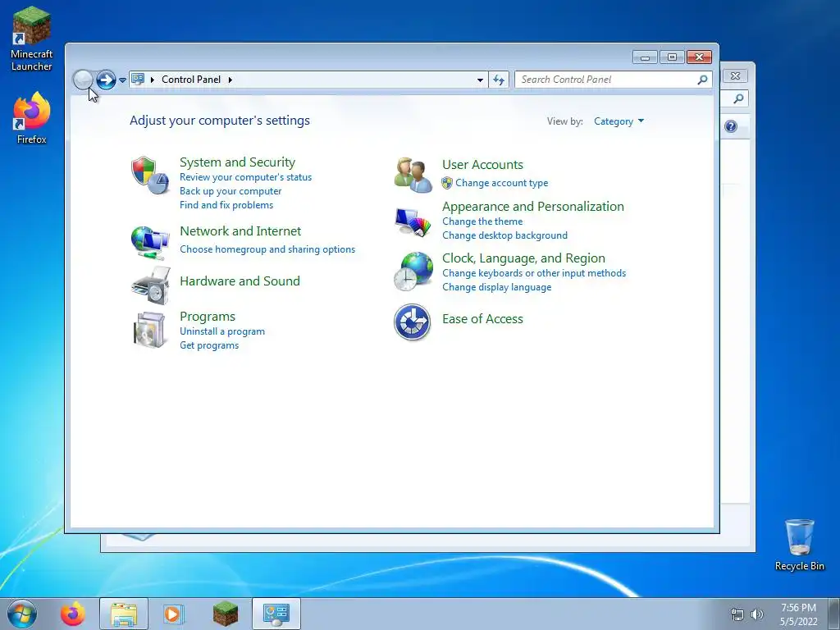The image size is (840, 630).
Task: Expand the recent pages history arrow
Action: pos(123,80)
